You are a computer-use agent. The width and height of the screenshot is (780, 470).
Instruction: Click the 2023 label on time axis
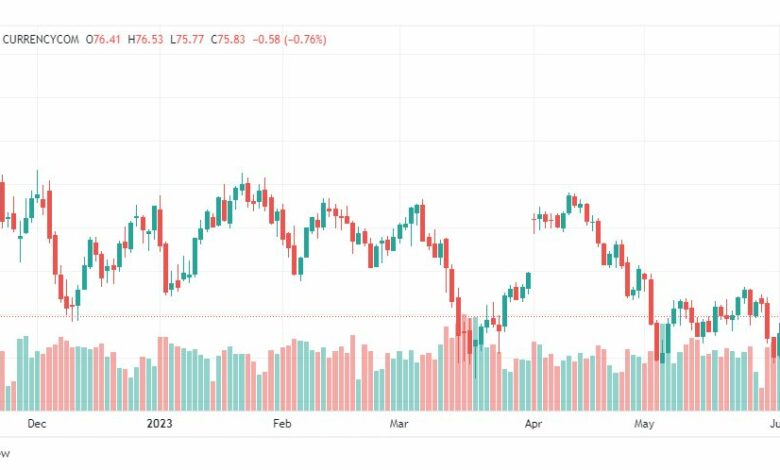coord(160,424)
